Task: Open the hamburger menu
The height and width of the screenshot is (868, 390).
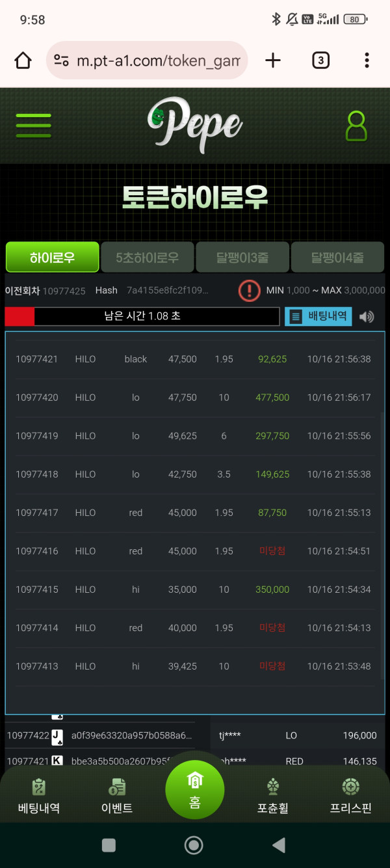Action: coord(33,126)
